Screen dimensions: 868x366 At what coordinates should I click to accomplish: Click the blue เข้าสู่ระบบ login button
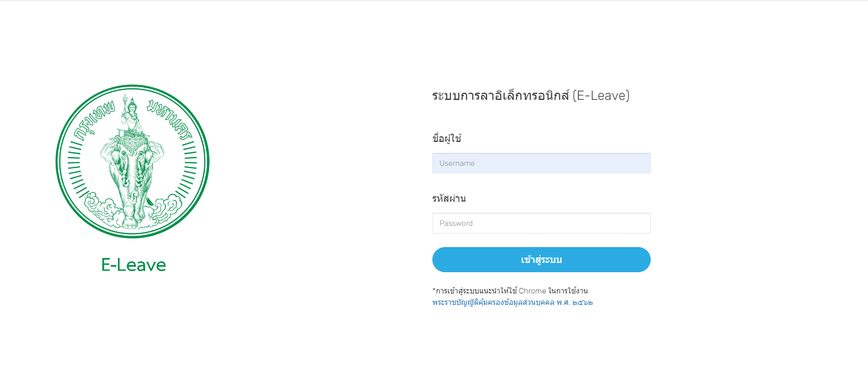point(542,260)
